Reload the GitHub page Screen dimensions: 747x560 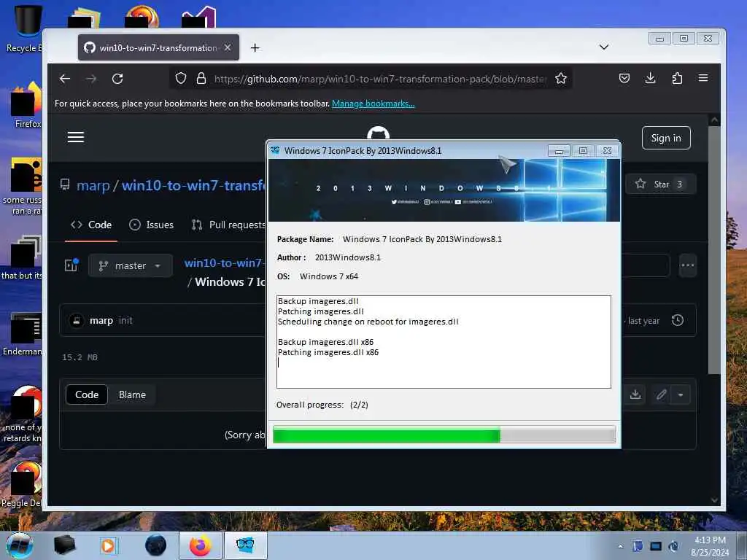click(117, 79)
